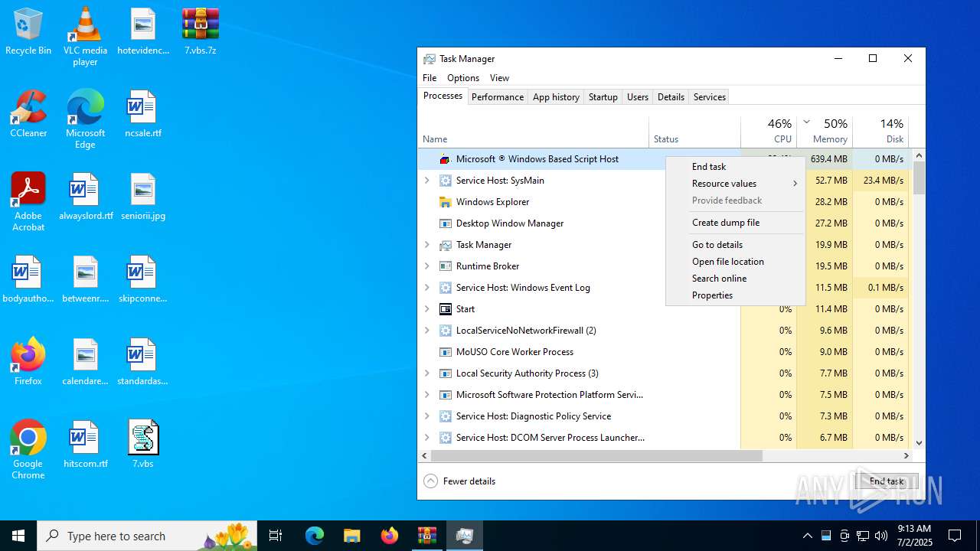Choose Search online in context menu

click(735, 279)
